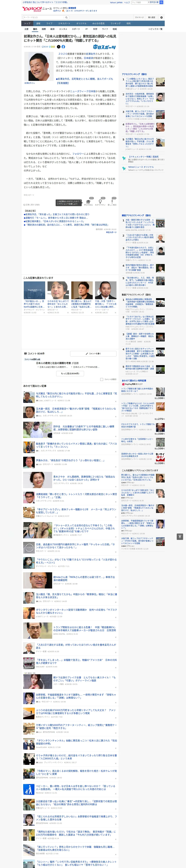Click the 購入履歴 link
The image size is (186, 868).
(x=152, y=17)
